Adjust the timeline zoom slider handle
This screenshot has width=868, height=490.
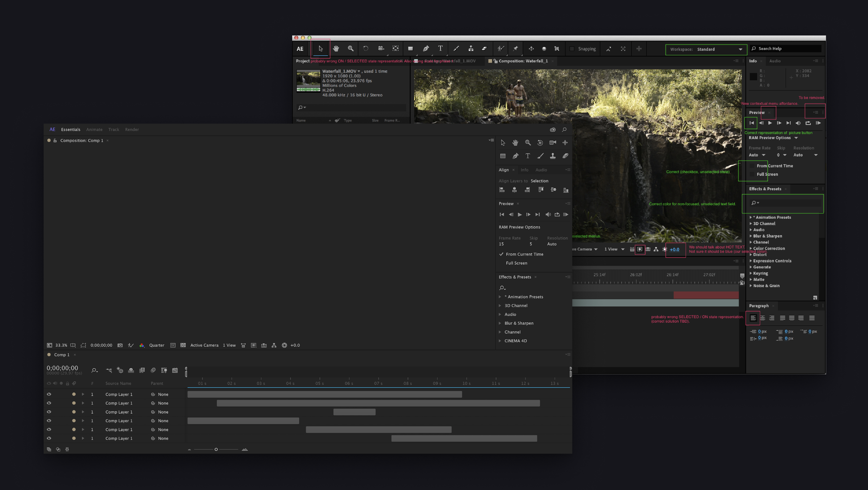pyautogui.click(x=216, y=449)
